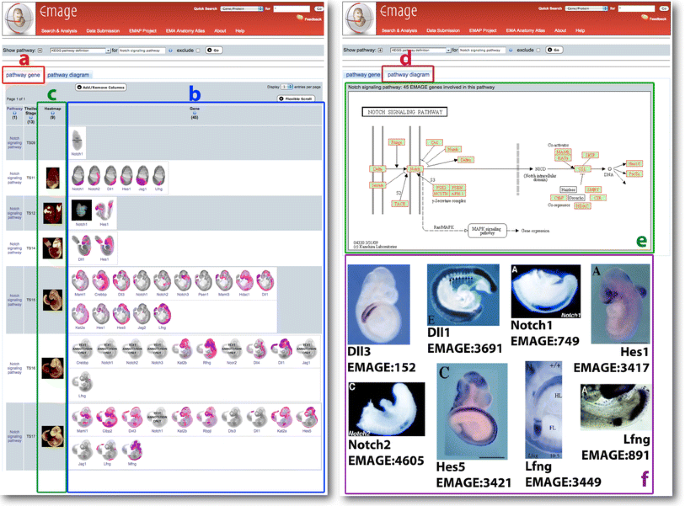Image resolution: width=685 pixels, height=506 pixels.
Task: Open Data Submission menu in left page
Action: pyautogui.click(x=103, y=31)
